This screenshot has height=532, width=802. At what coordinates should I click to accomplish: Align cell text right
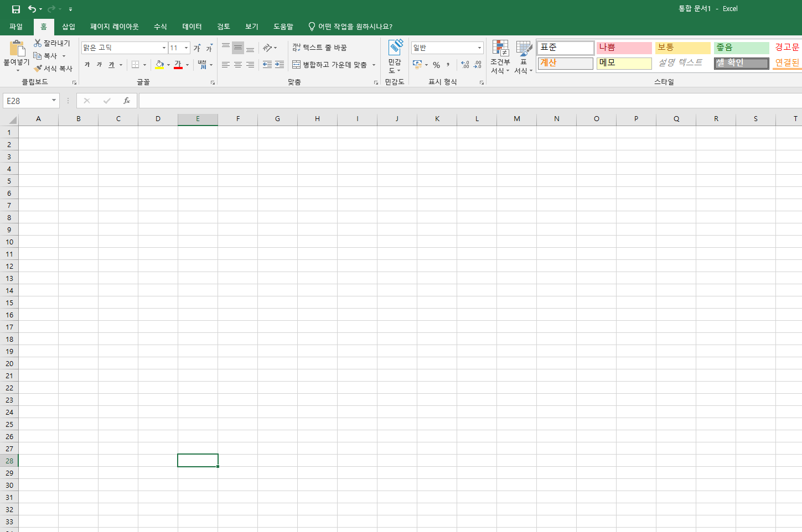pos(250,65)
